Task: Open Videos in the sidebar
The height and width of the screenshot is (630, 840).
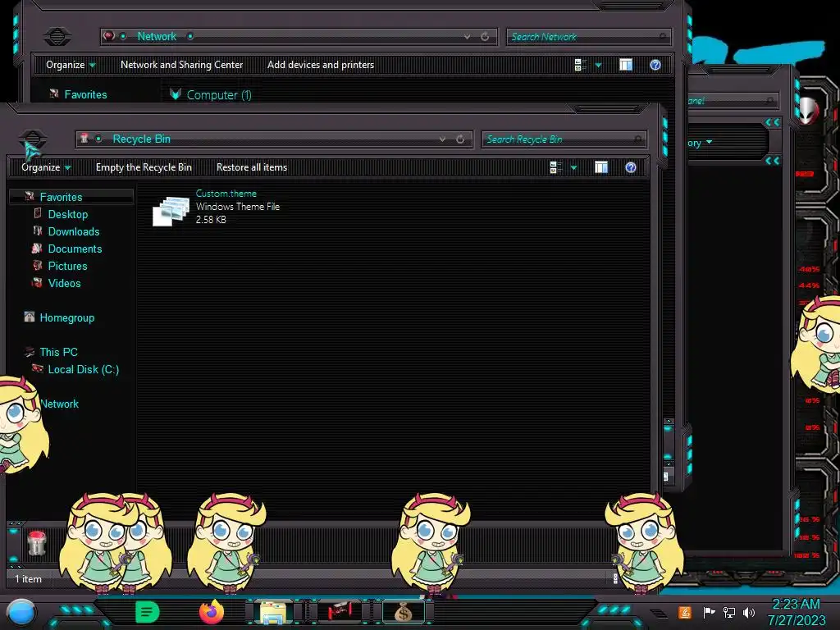Action: click(64, 283)
